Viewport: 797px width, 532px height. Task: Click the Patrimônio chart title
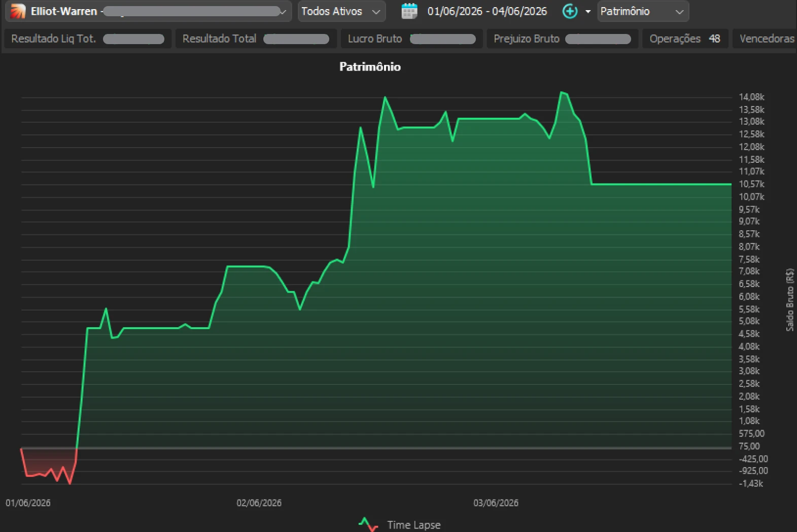370,67
